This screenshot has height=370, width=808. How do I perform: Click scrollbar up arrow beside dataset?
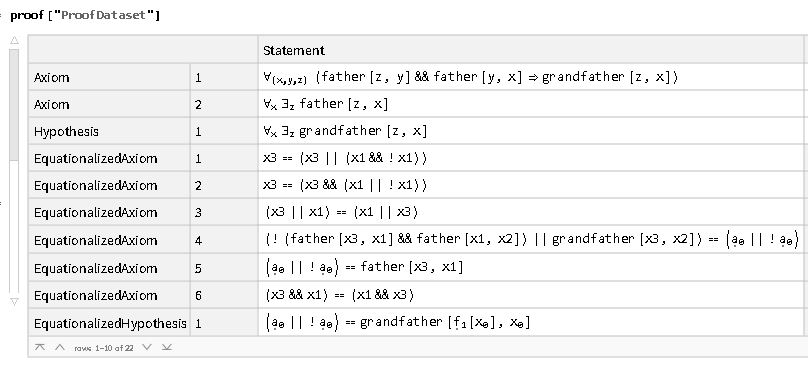pos(14,40)
